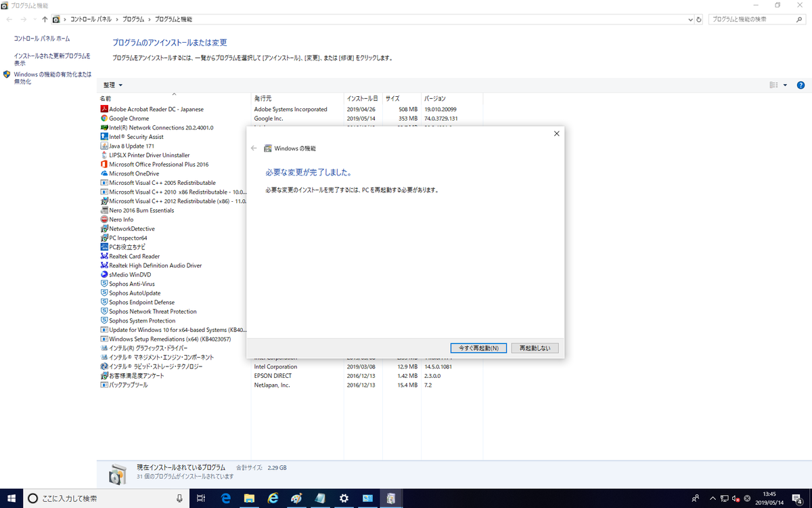The image size is (812, 508).
Task: Select Intel® Security Assist entry
Action: [x=136, y=137]
